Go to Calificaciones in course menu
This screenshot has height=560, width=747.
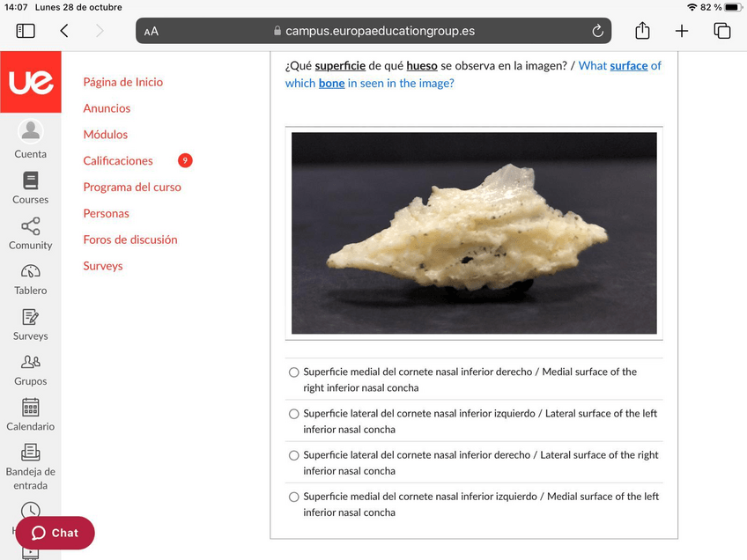click(118, 161)
